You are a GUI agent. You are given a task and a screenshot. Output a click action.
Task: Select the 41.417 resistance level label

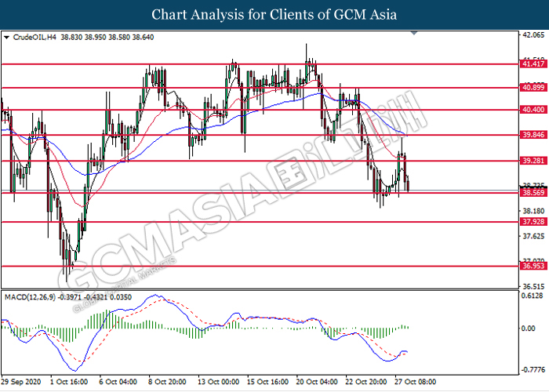(x=533, y=64)
